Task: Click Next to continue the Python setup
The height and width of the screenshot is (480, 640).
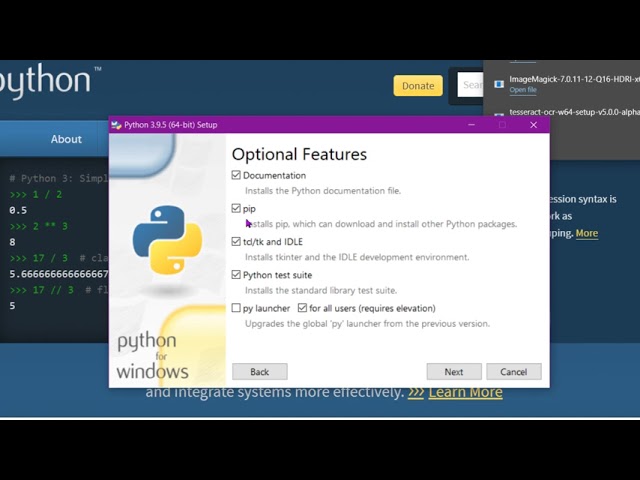Action: 454,372
